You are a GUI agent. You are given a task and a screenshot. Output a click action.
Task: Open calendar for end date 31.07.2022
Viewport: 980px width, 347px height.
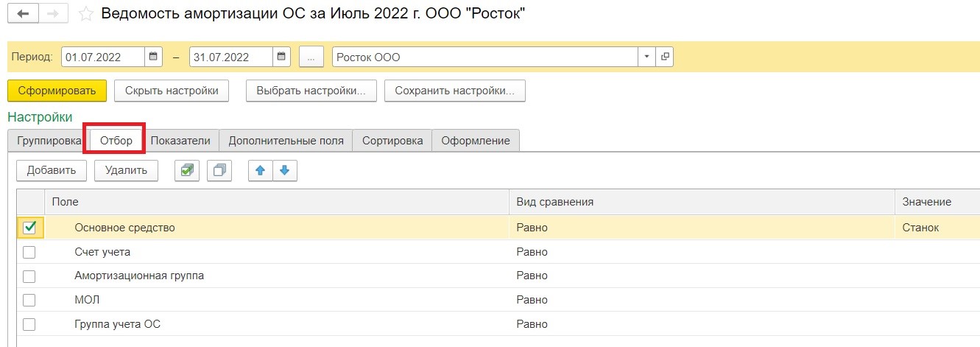click(282, 57)
